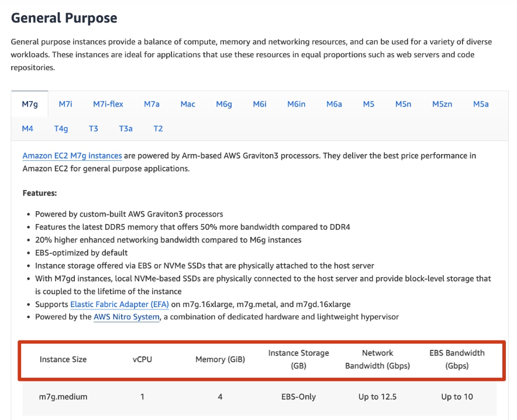Click the EBS Bandwidth (Gbps) column header
Screen dimensions: 517x420
[x=457, y=359]
